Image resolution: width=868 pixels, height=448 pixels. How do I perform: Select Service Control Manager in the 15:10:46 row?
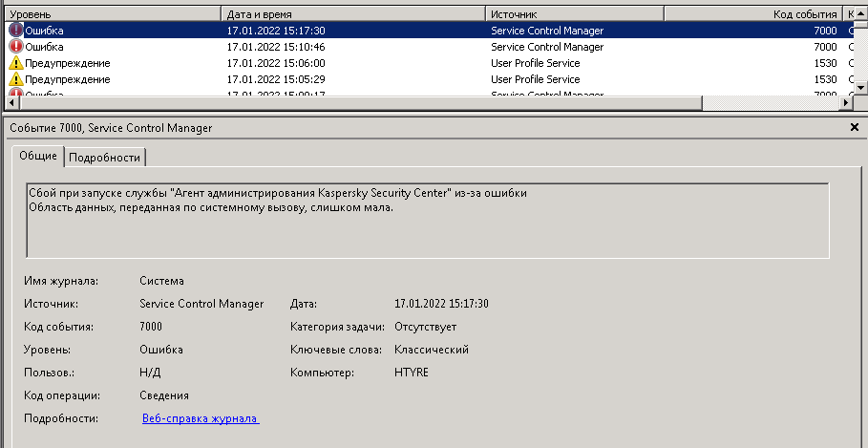546,47
